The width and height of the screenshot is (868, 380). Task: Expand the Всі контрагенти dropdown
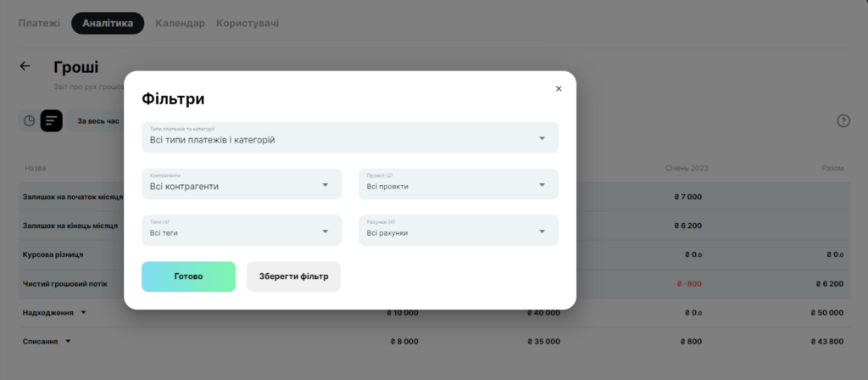tap(242, 184)
